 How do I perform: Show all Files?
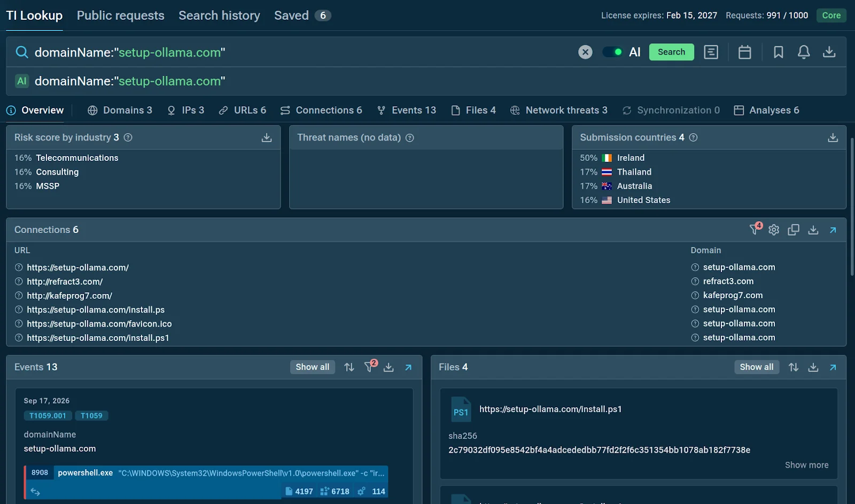click(x=757, y=367)
